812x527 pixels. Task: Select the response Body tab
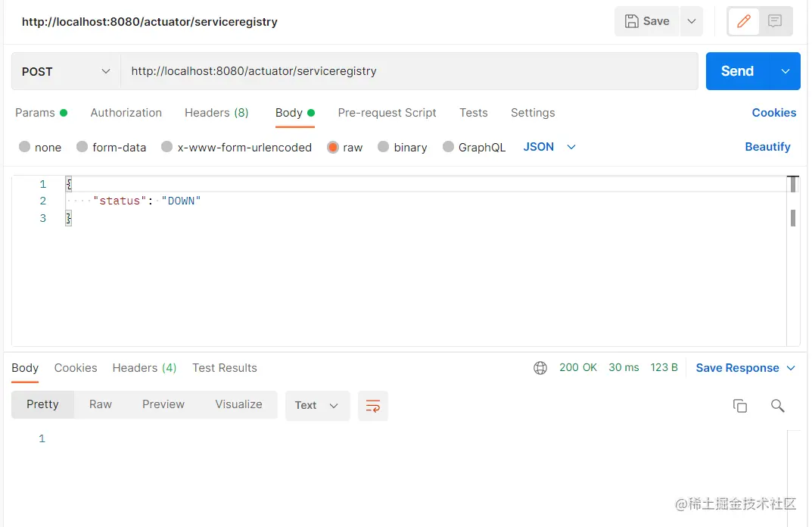25,368
